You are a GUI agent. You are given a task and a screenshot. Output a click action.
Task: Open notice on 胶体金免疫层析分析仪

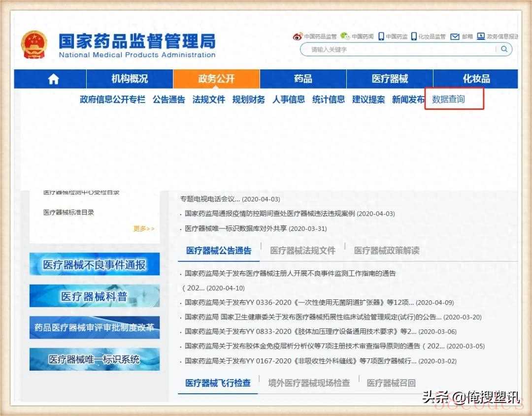[334, 346]
